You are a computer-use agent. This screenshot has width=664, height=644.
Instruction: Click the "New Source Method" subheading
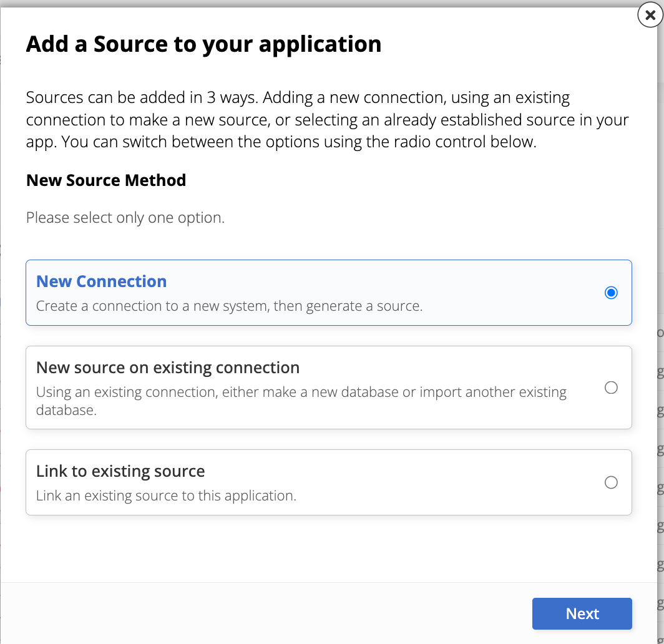(105, 180)
